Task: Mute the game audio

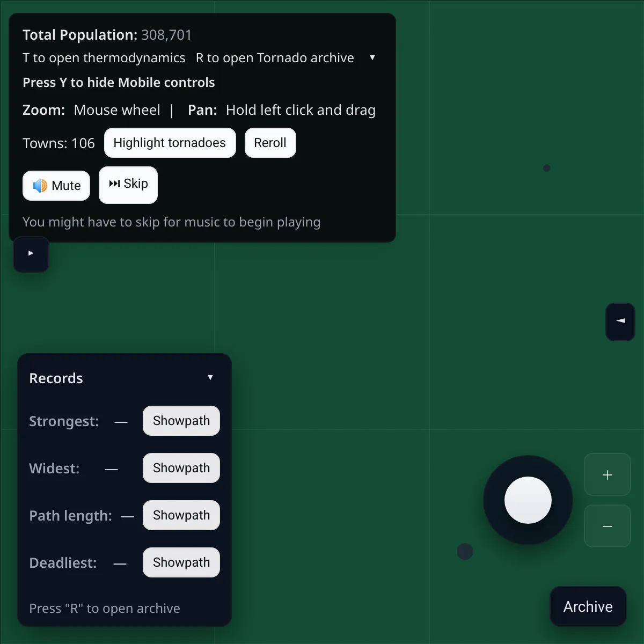Action: (56, 186)
